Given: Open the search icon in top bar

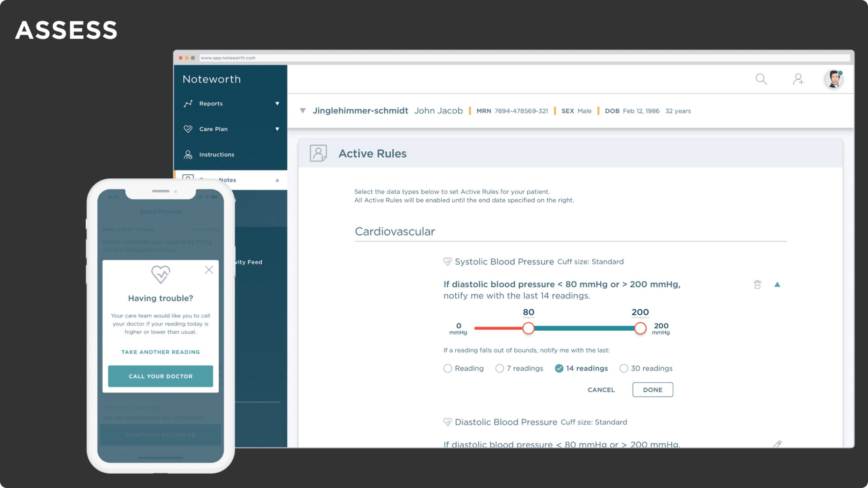Looking at the screenshot, I should 761,79.
